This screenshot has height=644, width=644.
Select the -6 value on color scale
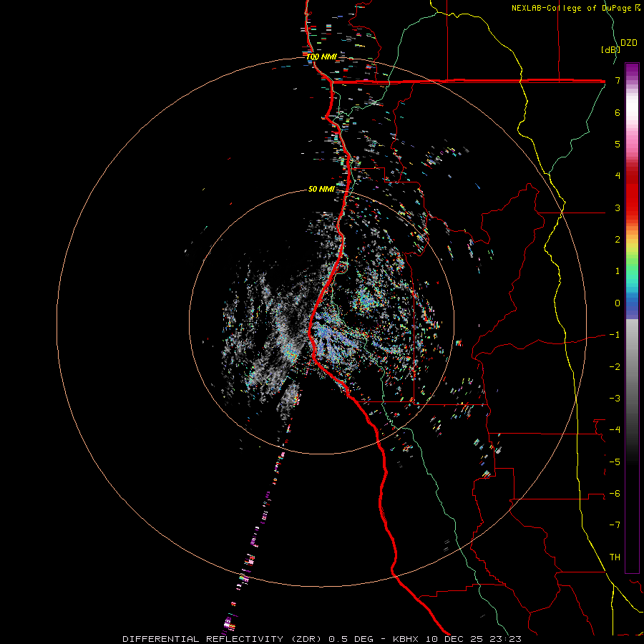tap(615, 494)
